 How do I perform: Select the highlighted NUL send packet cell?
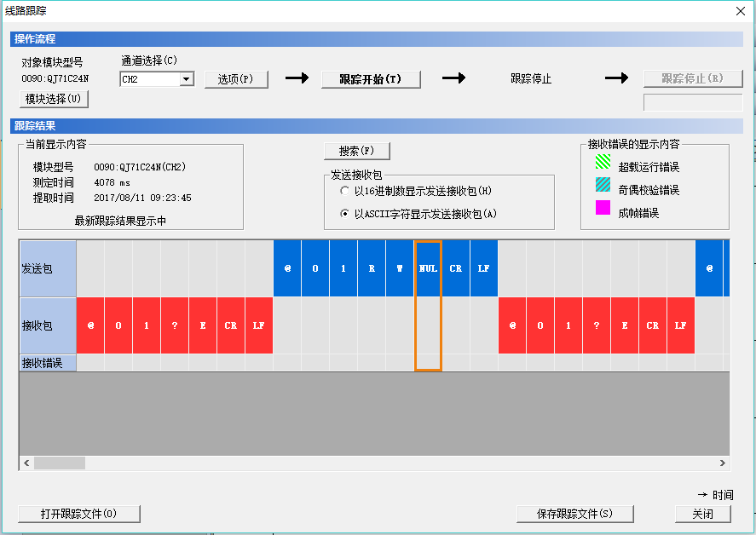point(428,268)
